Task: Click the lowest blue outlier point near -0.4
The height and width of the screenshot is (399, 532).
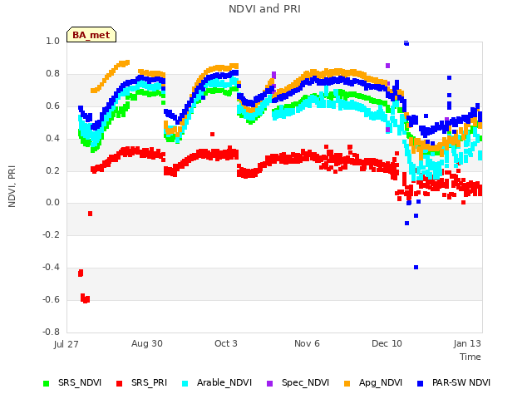Action: point(416,268)
